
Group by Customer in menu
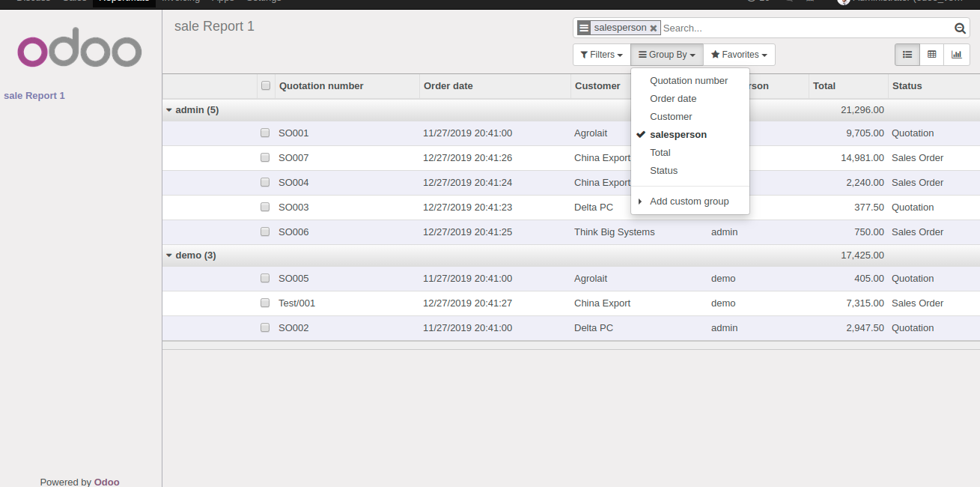pos(671,117)
